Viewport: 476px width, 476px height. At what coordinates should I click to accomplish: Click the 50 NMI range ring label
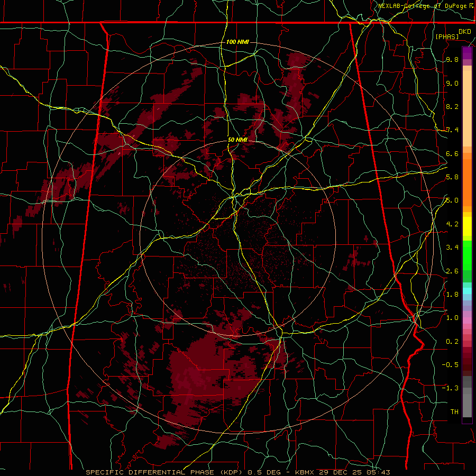237,140
